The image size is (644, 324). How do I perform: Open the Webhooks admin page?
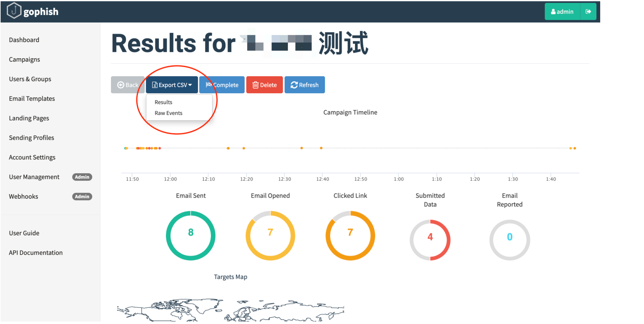(x=23, y=197)
